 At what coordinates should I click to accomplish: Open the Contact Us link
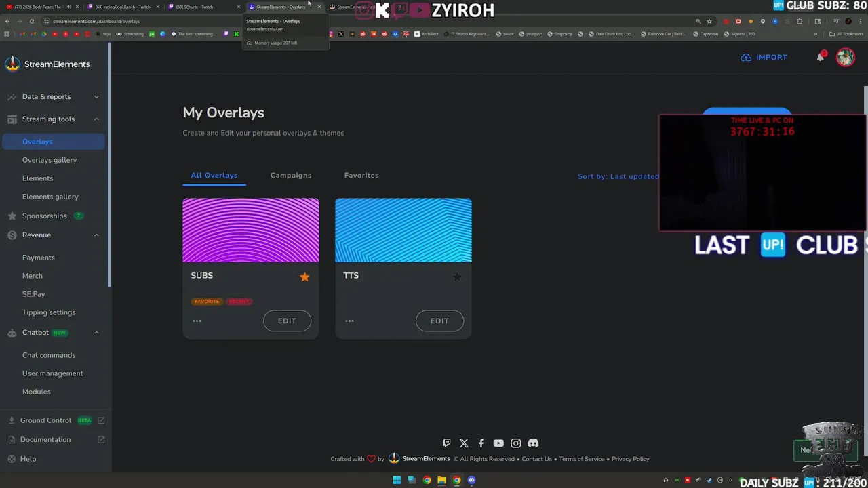536,459
